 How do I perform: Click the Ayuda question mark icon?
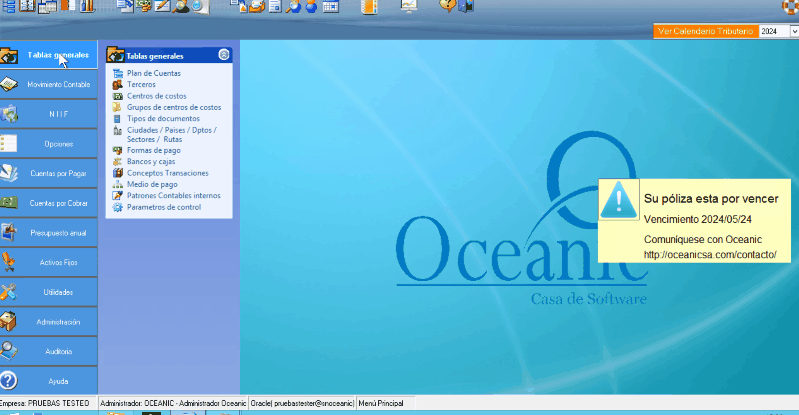pos(10,380)
